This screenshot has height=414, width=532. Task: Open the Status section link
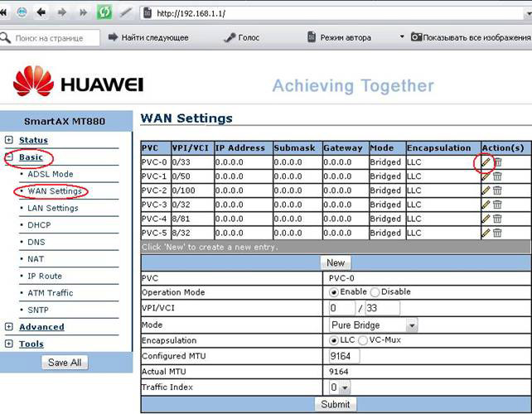coord(33,140)
